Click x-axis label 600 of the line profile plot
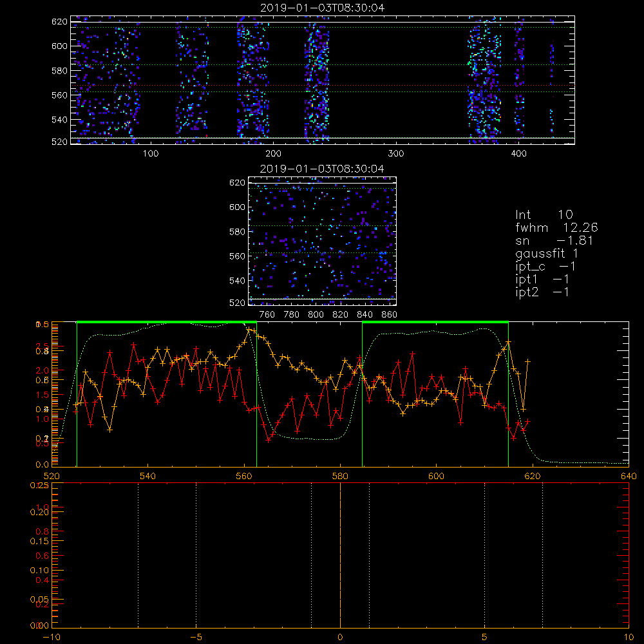This screenshot has height=644, width=644. [436, 477]
